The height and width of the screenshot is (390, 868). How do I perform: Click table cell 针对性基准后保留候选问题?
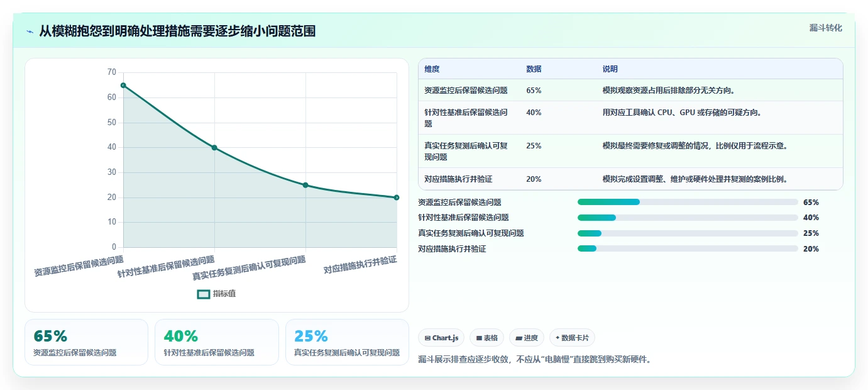click(466, 118)
